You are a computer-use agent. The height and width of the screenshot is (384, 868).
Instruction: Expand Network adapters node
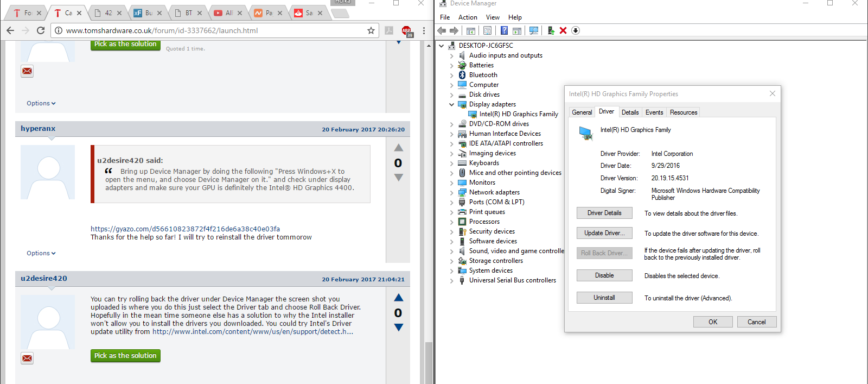[x=451, y=192]
